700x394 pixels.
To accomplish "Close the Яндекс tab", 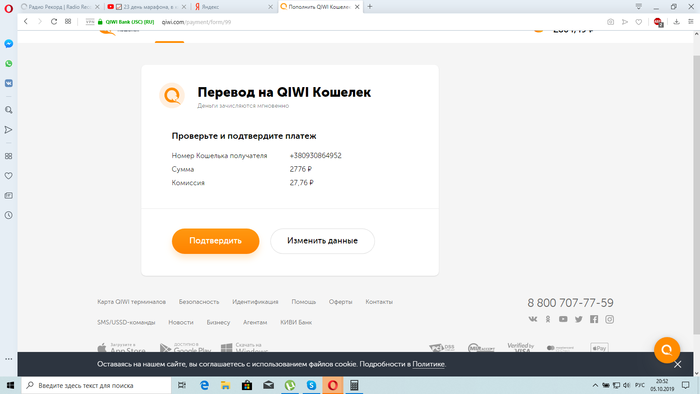I will coord(271,7).
